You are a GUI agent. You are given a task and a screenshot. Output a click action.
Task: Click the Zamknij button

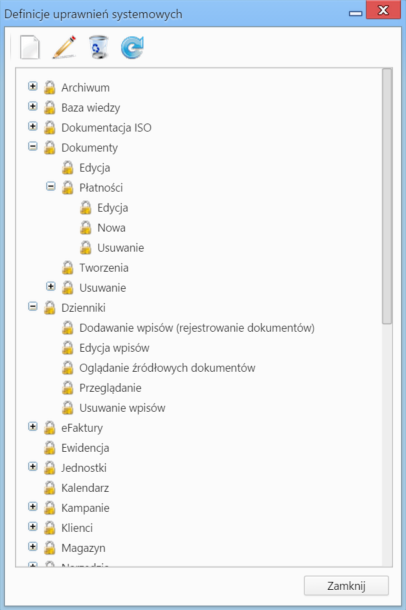pos(346,586)
